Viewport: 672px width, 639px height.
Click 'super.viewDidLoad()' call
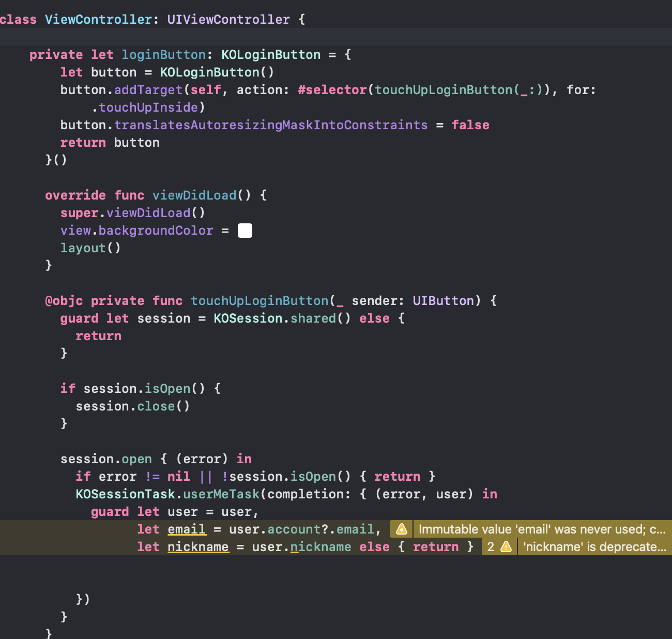[133, 213]
